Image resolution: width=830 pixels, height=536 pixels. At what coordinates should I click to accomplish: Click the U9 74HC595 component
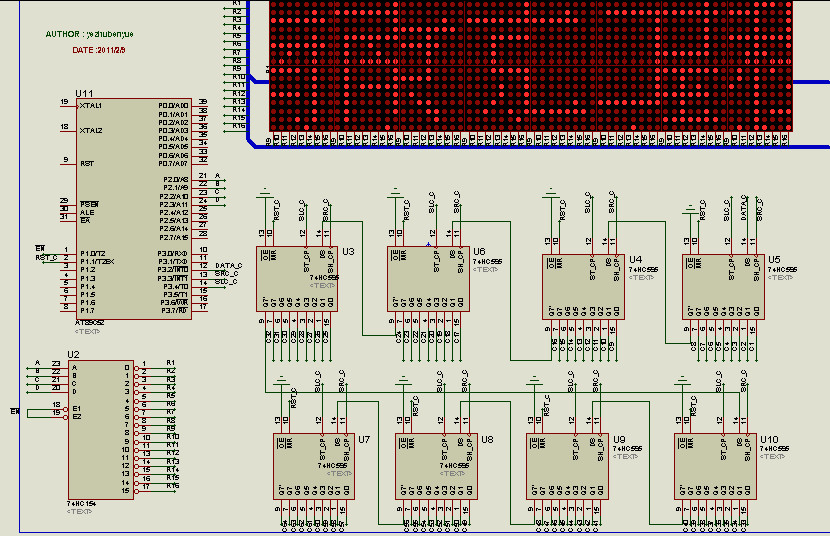tap(567, 466)
